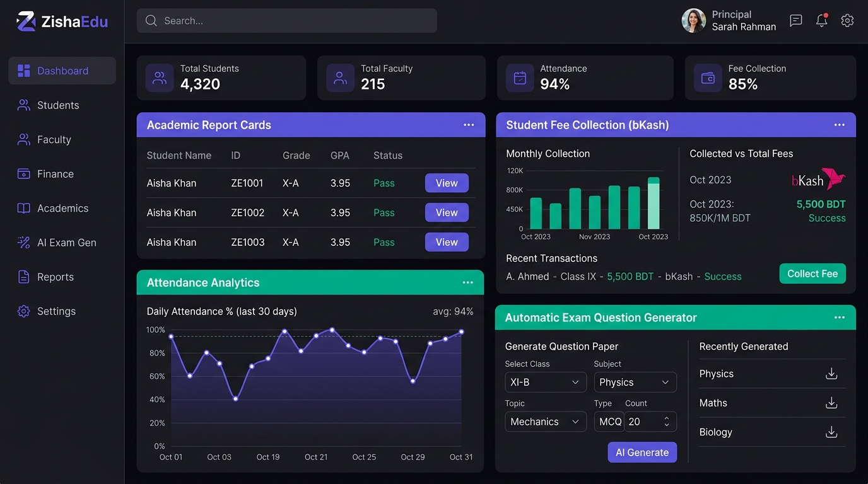Open Attendance Analytics options menu
This screenshot has height=484, width=868.
467,282
